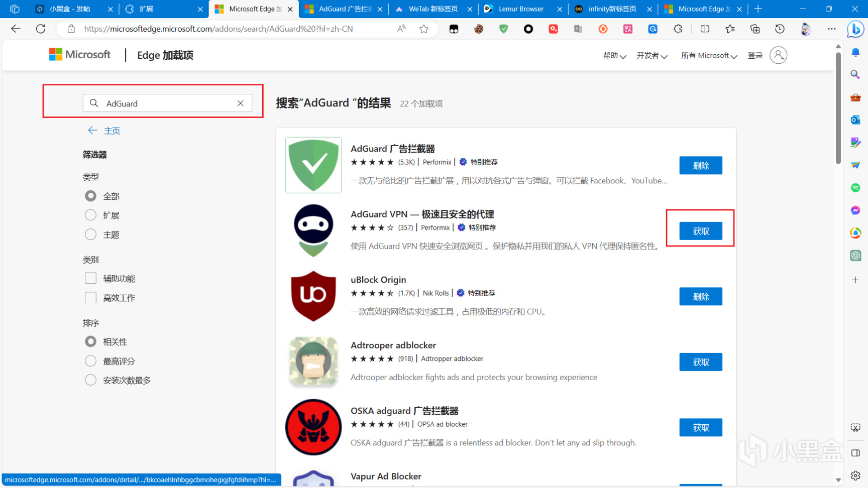Screen dimensions: 868x488
Task: Click the green AdGuard shield extension icon
Action: click(503, 29)
